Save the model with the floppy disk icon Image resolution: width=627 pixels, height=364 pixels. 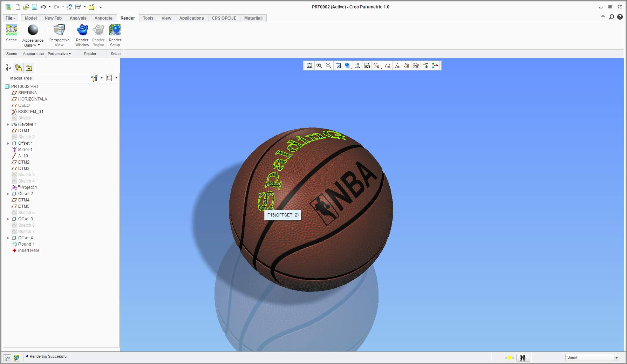point(34,7)
